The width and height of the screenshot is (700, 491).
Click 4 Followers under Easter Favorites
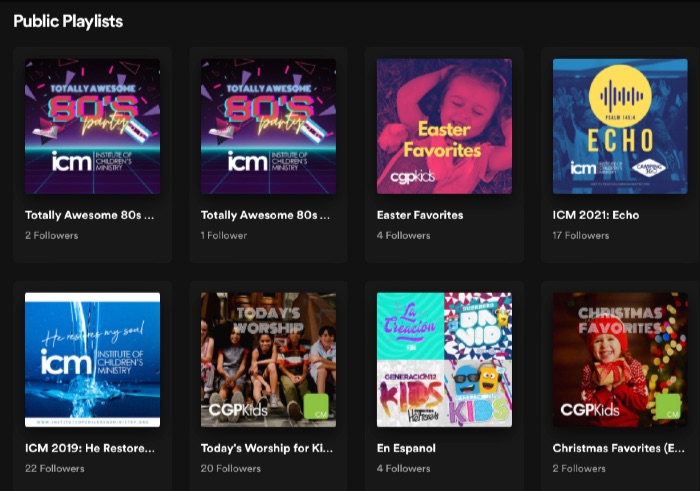(404, 235)
